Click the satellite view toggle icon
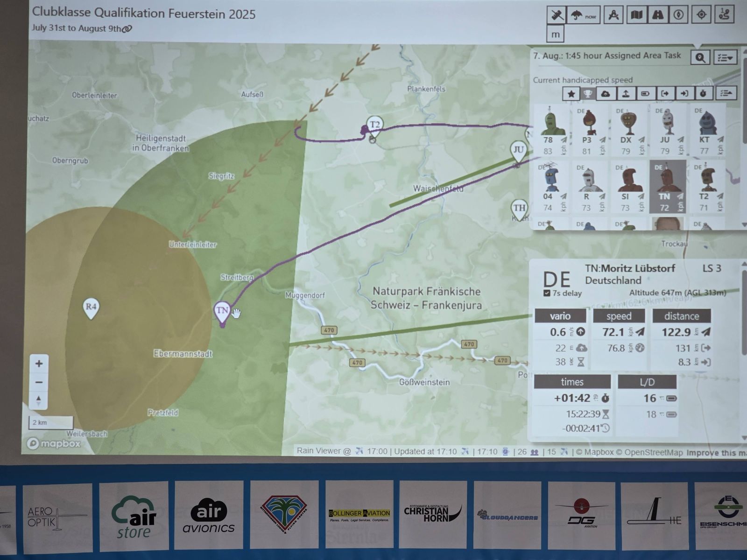747x560 pixels. [557, 15]
